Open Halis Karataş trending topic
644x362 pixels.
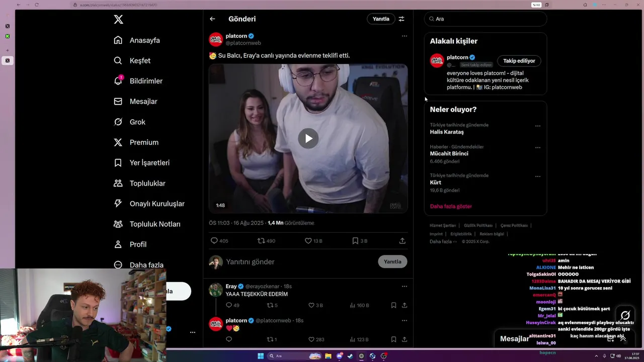[x=447, y=132]
